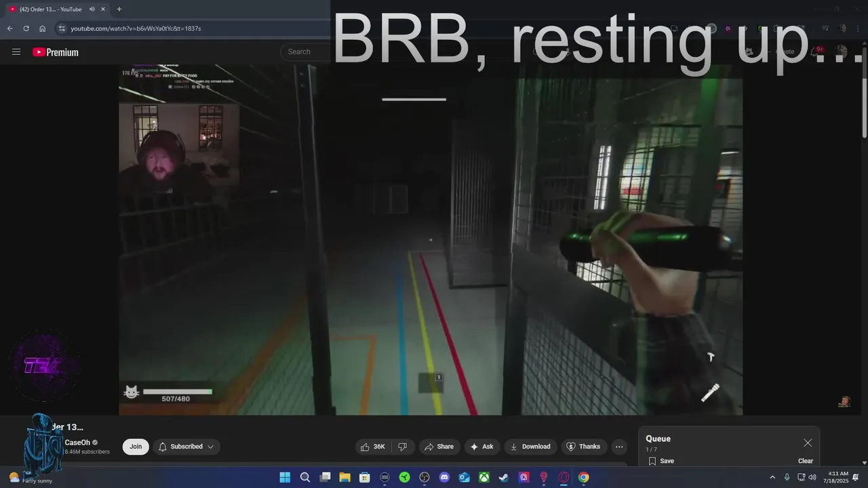Open Steam from taskbar
Viewport: 868px width, 488px height.
(504, 477)
